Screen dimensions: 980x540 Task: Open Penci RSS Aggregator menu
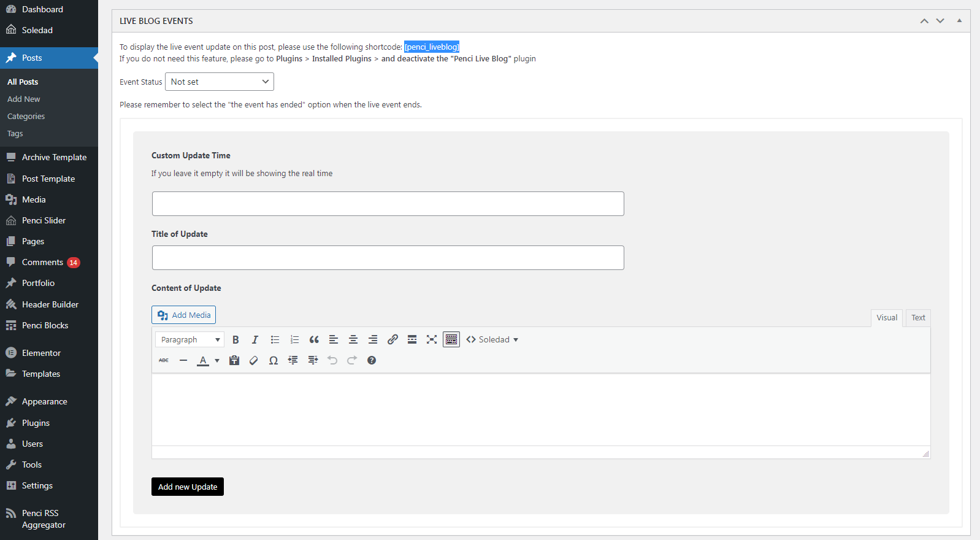49,519
